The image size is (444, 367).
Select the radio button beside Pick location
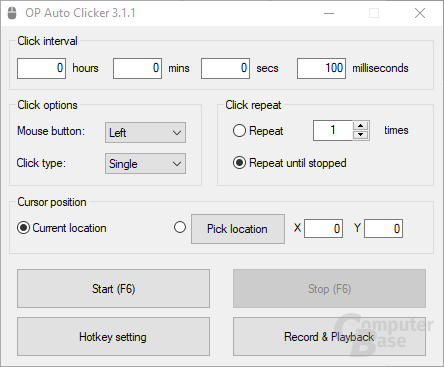[180, 228]
